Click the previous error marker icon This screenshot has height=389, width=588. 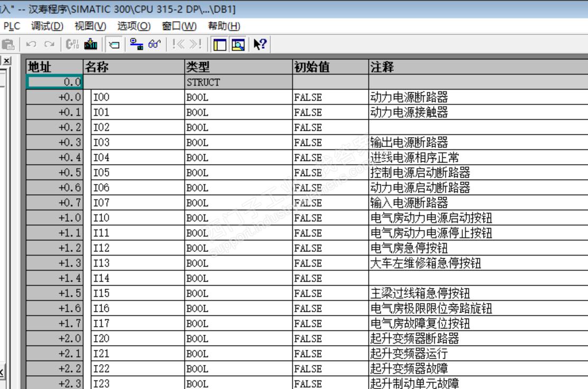(x=178, y=44)
